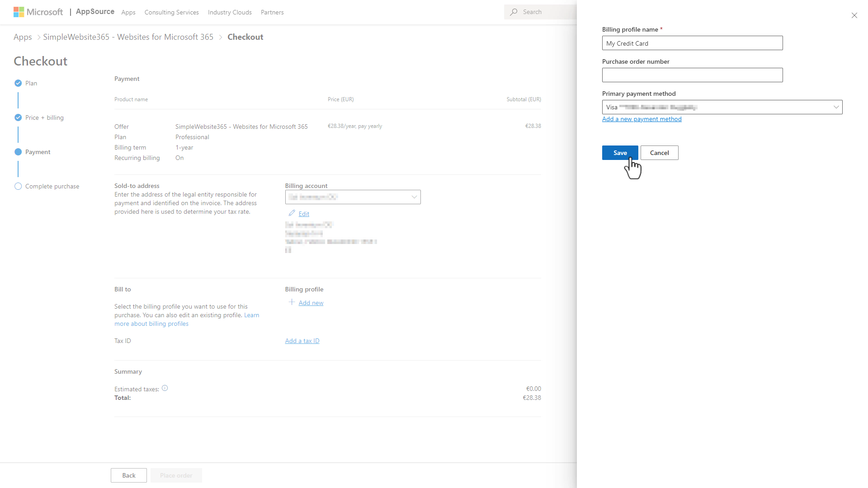Go to the Partners menu
Image resolution: width=868 pixels, height=488 pixels.
272,12
